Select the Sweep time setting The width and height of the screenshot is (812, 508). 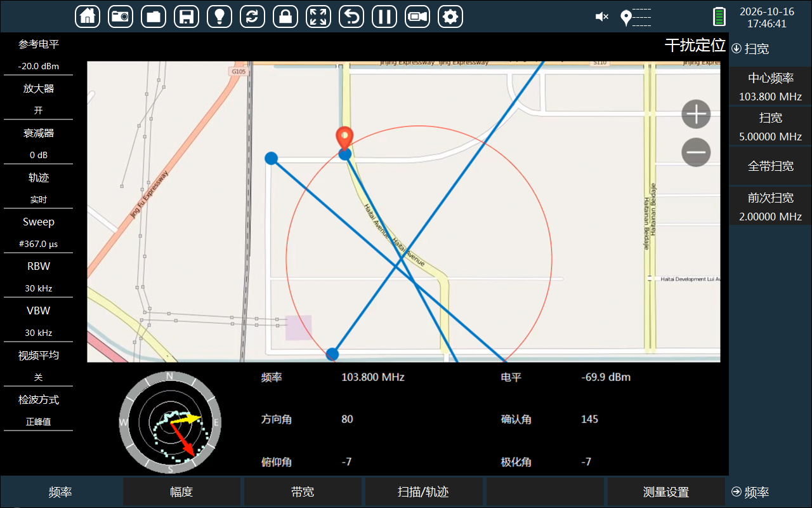(x=39, y=232)
